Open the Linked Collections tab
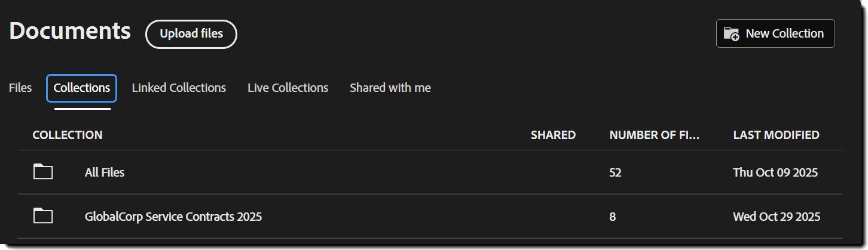868x250 pixels. [179, 88]
